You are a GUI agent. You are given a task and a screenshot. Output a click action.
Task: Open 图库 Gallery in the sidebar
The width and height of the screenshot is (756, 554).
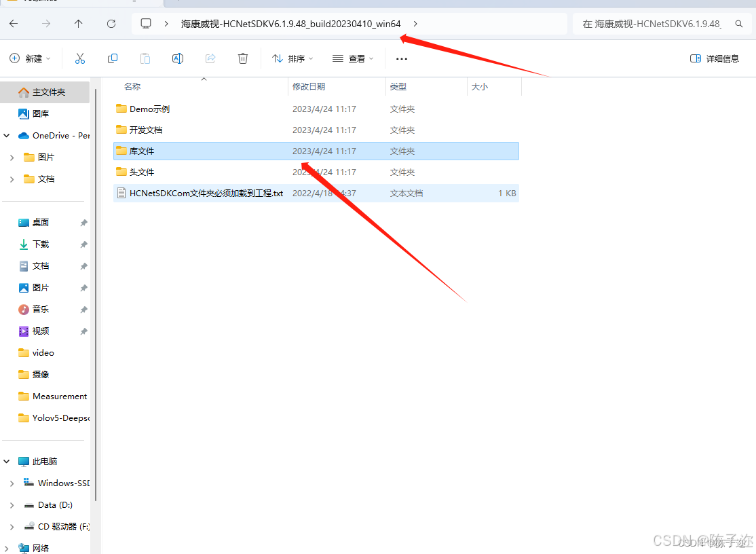pyautogui.click(x=41, y=114)
